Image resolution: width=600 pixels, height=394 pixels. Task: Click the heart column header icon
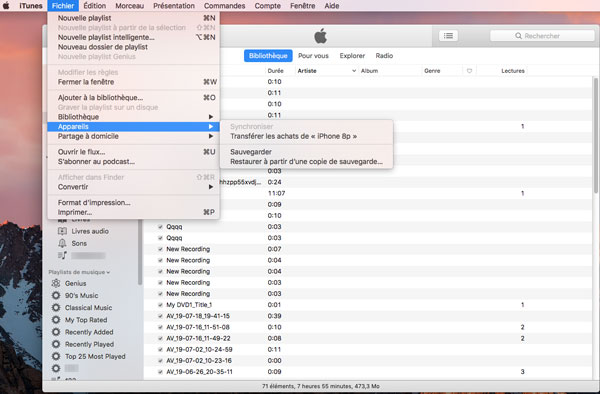(469, 71)
